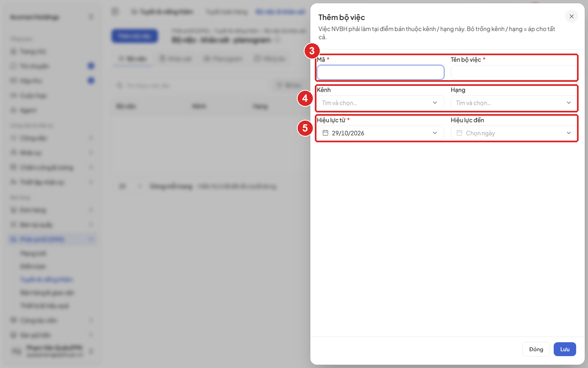The width and height of the screenshot is (588, 368).
Task: Click the description starting with Việc NVBH
Action: pyautogui.click(x=437, y=33)
